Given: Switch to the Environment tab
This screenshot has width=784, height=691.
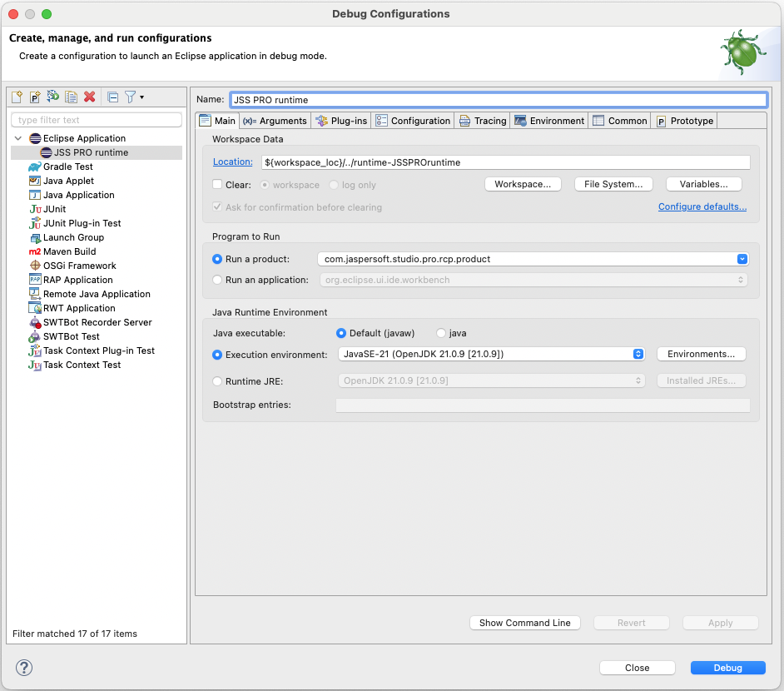Looking at the screenshot, I should tap(549, 121).
